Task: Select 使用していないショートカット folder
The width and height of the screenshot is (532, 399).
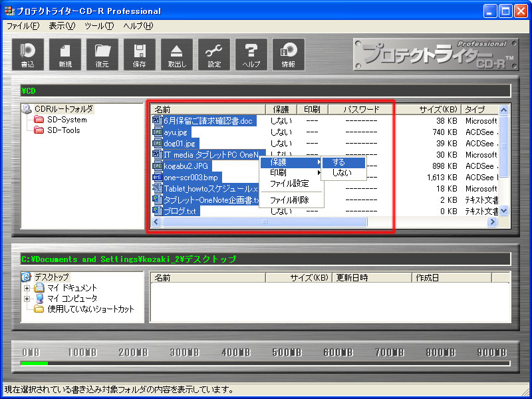Action: pyautogui.click(x=90, y=309)
